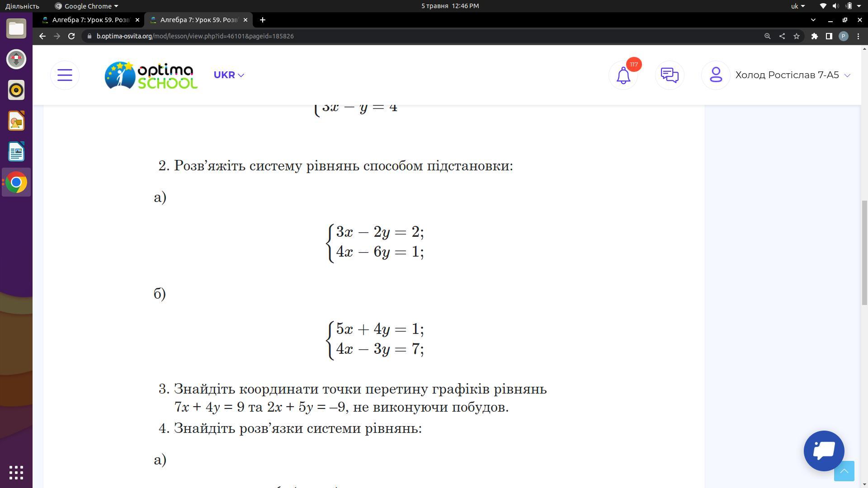Click the scroll-to-top arrow button
Viewport: 868px width, 488px height.
coord(844,472)
